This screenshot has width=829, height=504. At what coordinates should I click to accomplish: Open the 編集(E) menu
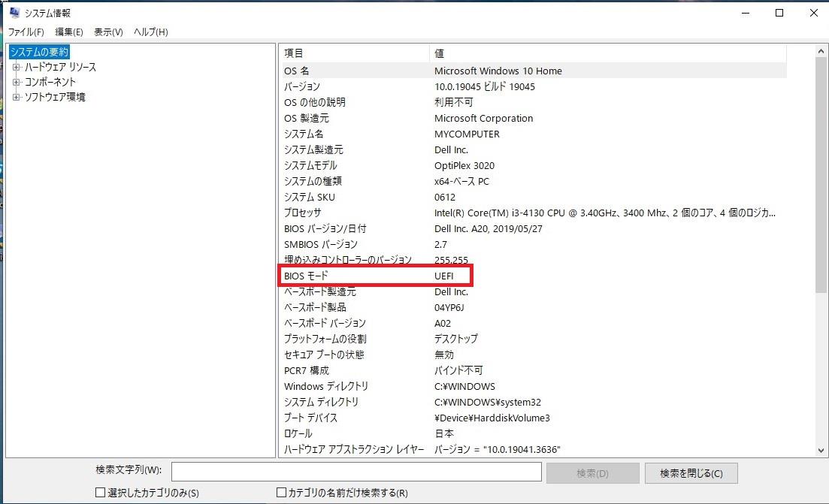pos(68,32)
